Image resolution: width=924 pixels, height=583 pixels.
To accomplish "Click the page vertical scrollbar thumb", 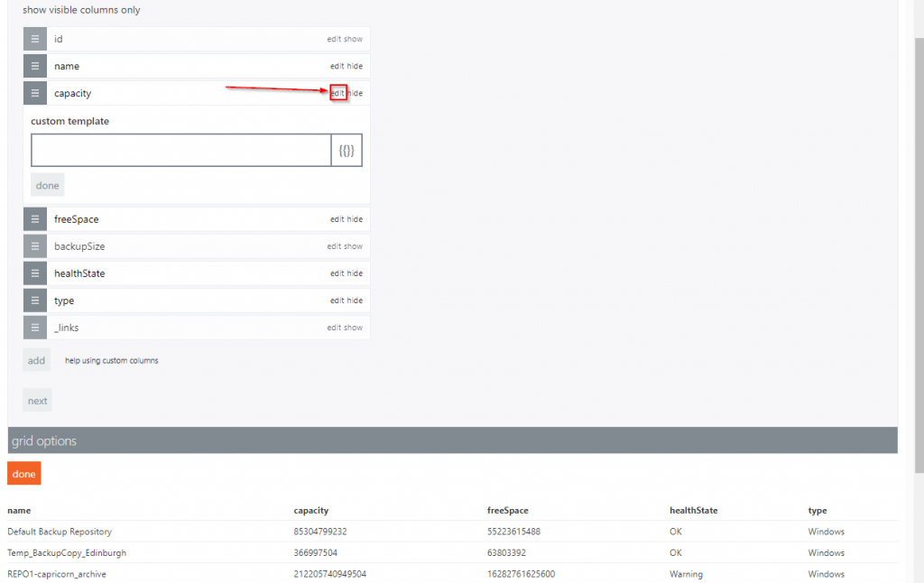I will 919,254.
